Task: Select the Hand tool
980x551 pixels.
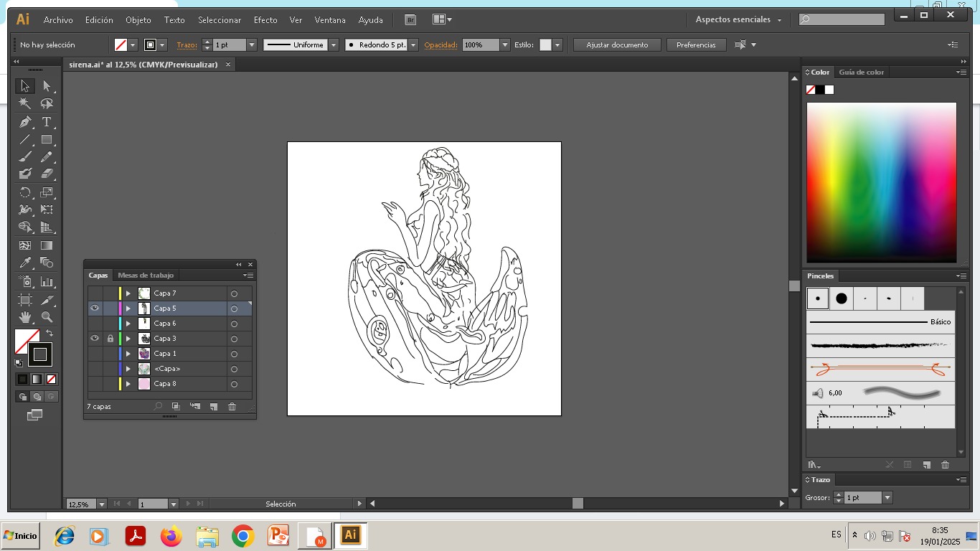Action: [25, 317]
